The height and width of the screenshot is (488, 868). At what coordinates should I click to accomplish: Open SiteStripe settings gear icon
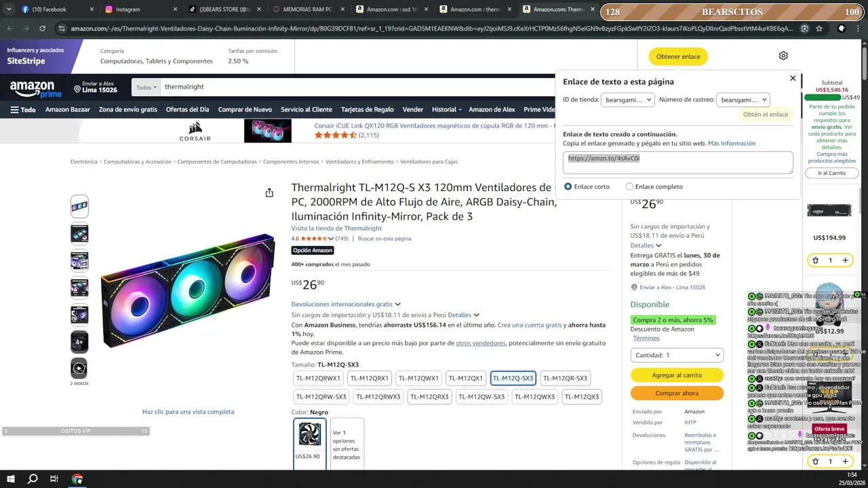(x=783, y=56)
